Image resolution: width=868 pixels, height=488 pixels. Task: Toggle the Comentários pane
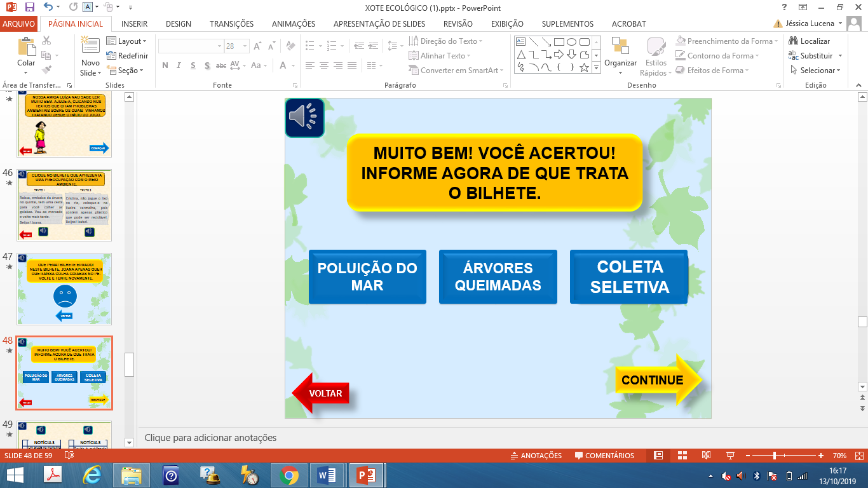pos(604,456)
